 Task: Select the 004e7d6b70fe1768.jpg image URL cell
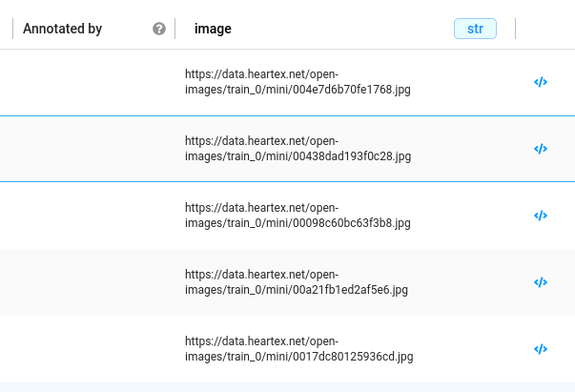298,82
